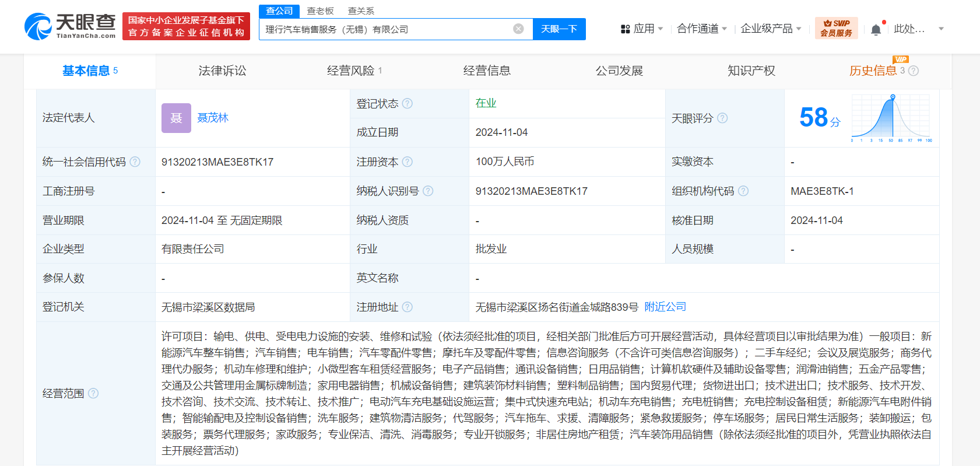Screen dimensions: 980x466
Task: Show help for 天眼评分
Action: point(722,118)
